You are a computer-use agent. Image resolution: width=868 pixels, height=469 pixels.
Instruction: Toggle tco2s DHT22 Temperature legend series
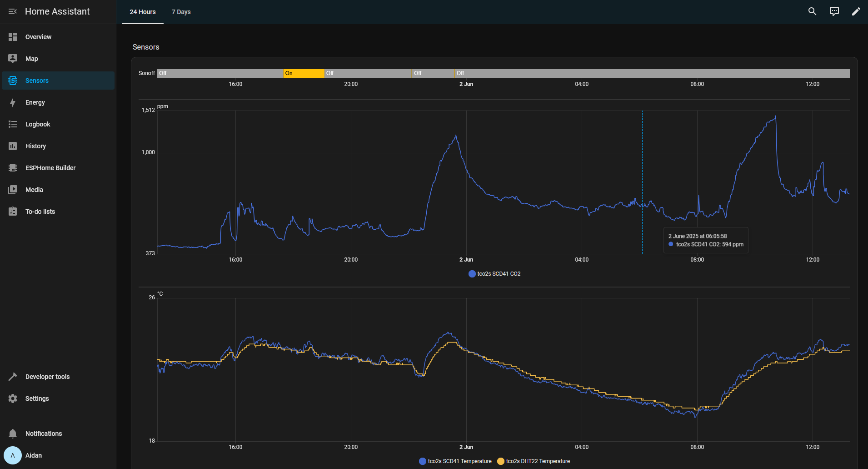[534, 461]
